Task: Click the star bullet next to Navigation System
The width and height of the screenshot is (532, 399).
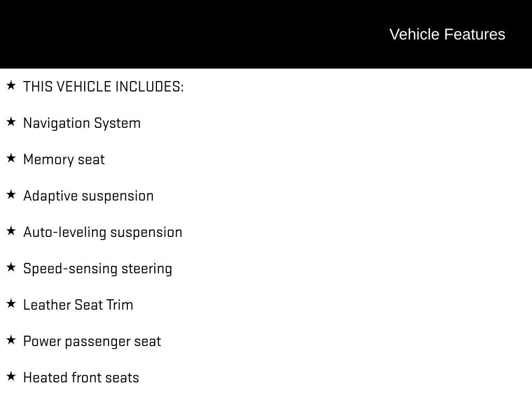Action: coord(11,122)
